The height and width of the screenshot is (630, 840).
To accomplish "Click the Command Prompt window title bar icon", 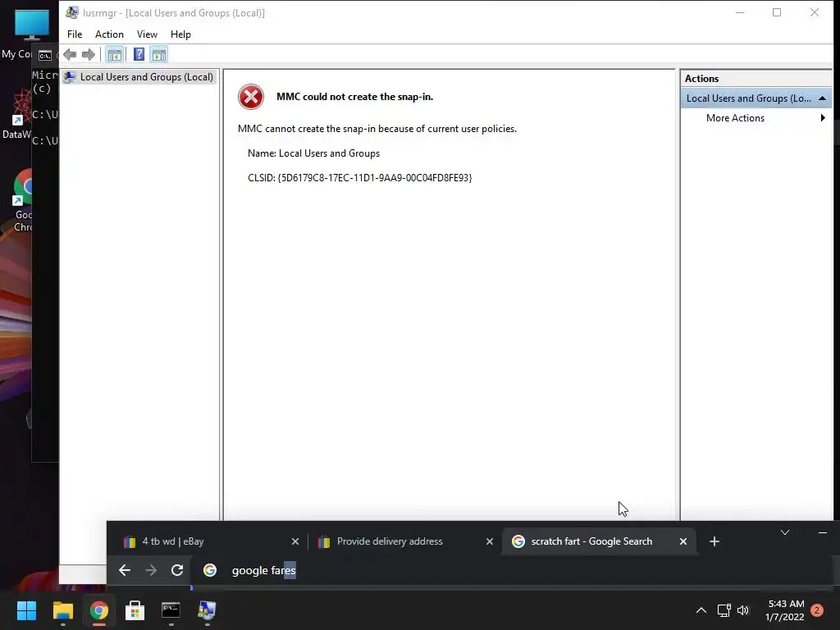I will point(45,55).
